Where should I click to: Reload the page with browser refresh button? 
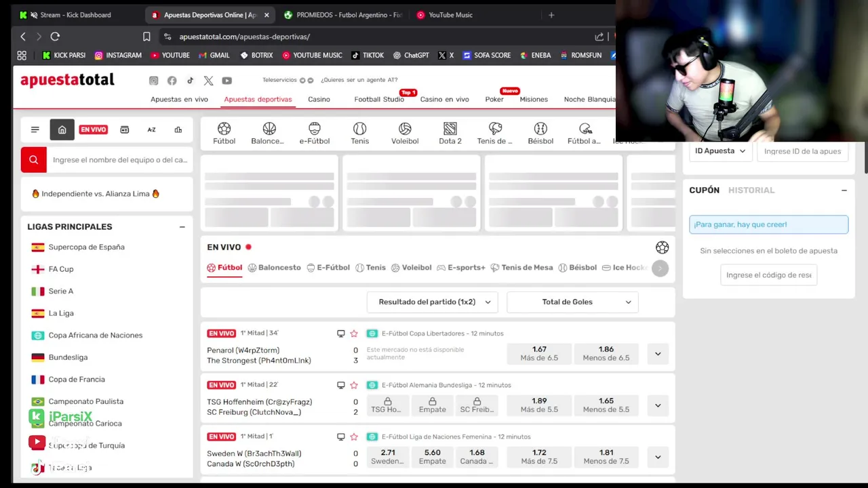(x=55, y=37)
